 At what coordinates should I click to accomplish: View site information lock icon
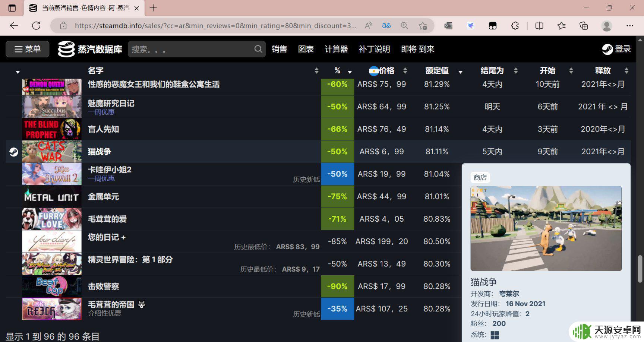[63, 26]
